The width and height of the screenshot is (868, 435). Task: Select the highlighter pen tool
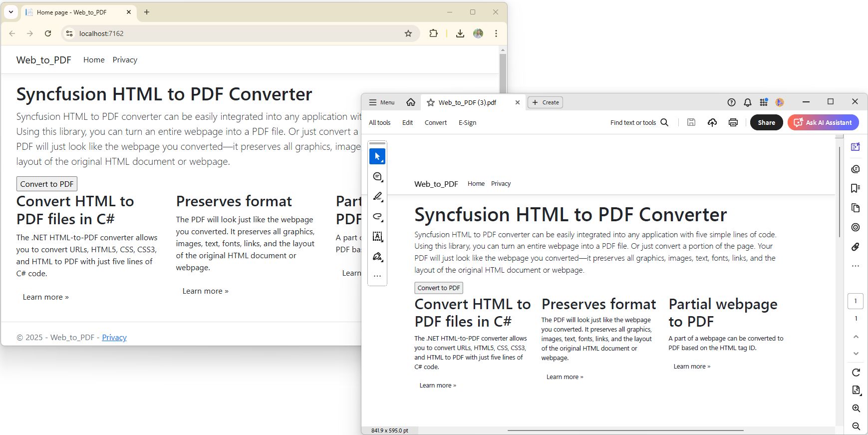point(377,197)
